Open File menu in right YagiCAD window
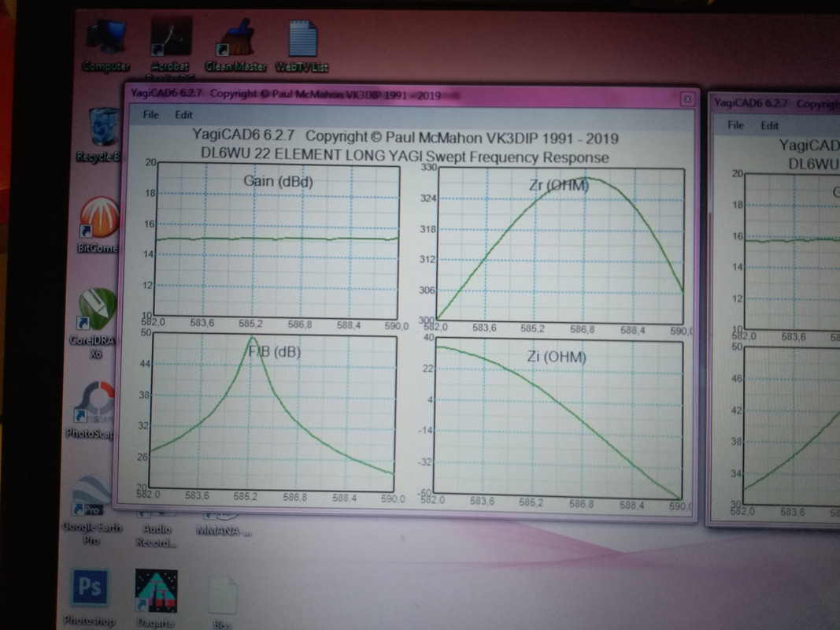840x630 pixels. [735, 125]
